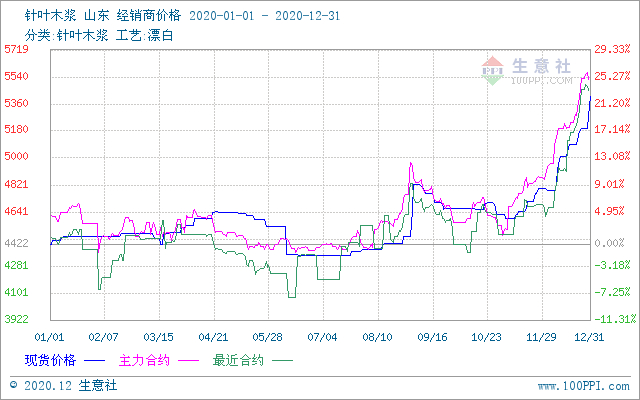This screenshot has height=400, width=640.
Task: Click the blue 现货价格 legend line
Action: click(x=95, y=359)
